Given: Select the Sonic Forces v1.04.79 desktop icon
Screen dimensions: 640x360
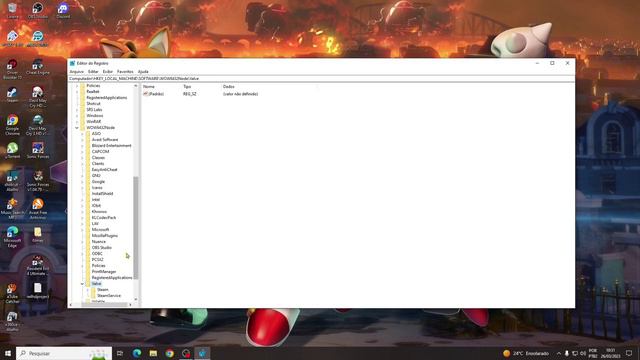Looking at the screenshot, I should (38, 181).
